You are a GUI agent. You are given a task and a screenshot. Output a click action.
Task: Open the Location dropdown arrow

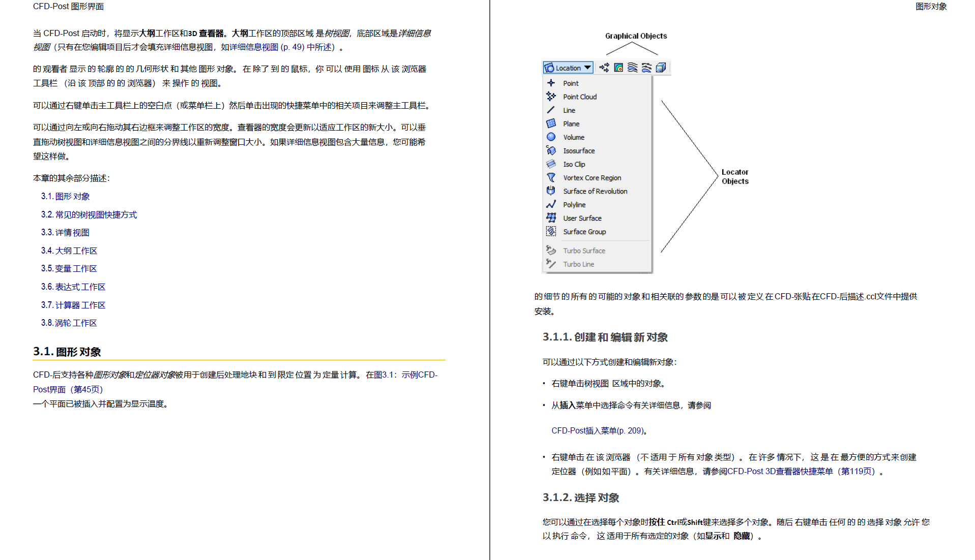(587, 68)
